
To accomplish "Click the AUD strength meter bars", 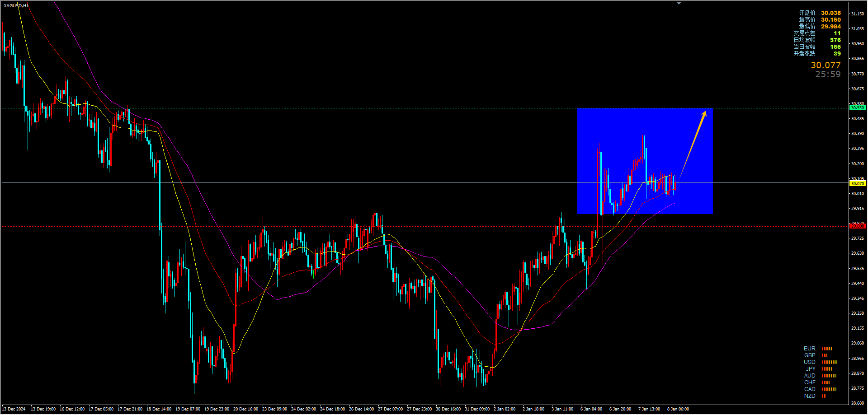I will (829, 376).
